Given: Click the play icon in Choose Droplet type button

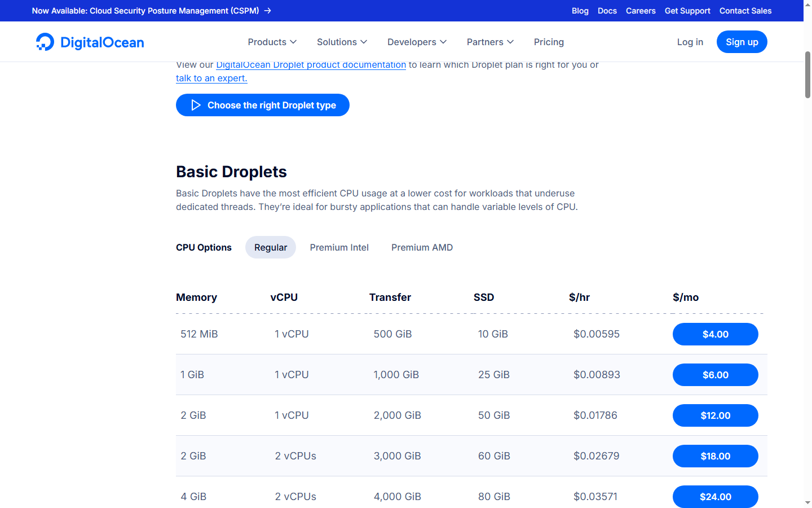Looking at the screenshot, I should tap(196, 105).
